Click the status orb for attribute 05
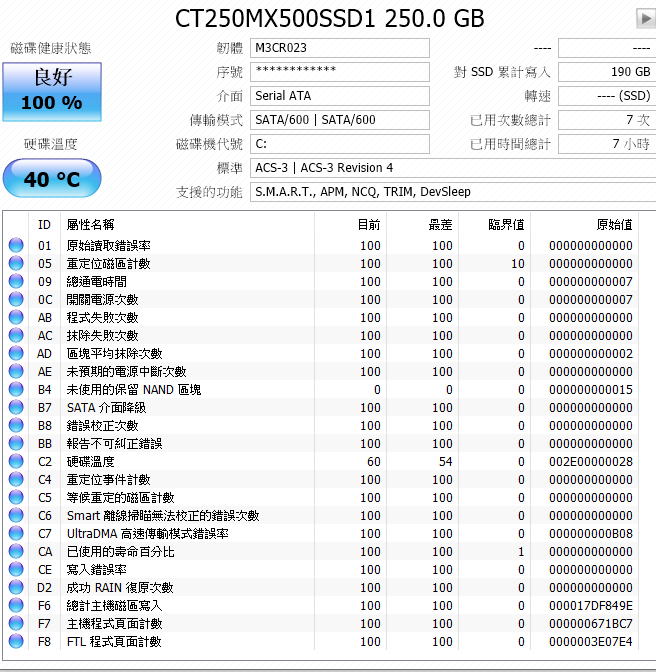Screen dimensions: 656x672 click(x=16, y=263)
